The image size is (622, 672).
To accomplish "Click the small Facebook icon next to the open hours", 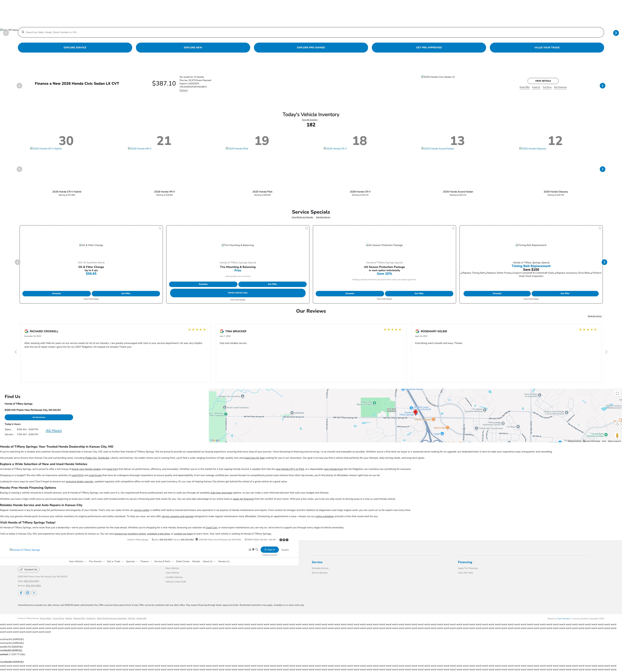I will (281, 540).
